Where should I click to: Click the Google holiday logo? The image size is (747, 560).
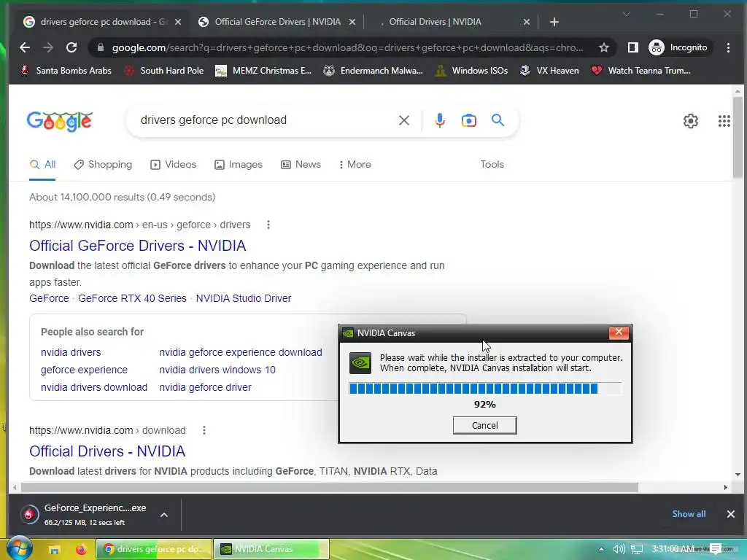[x=60, y=121]
